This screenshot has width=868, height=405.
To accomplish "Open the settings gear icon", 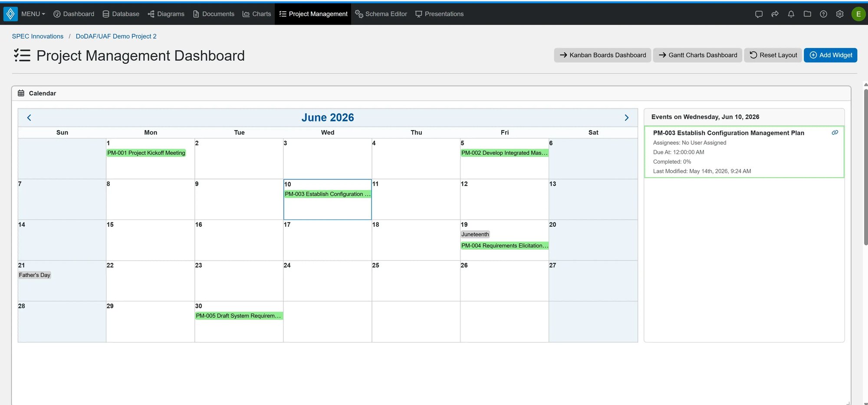I will (840, 14).
